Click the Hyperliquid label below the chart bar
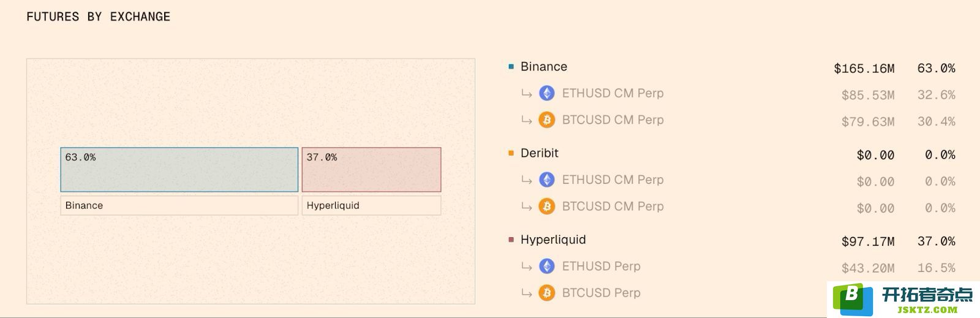 pyautogui.click(x=371, y=205)
